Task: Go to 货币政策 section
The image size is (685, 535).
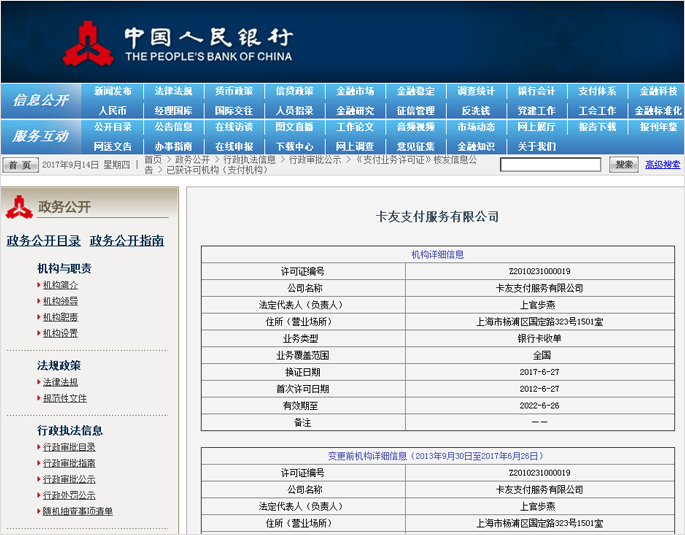Action: click(x=234, y=91)
